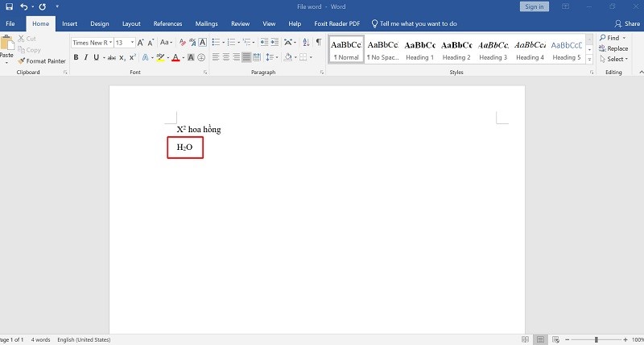
Task: Click the text highlight color button
Action: (160, 57)
